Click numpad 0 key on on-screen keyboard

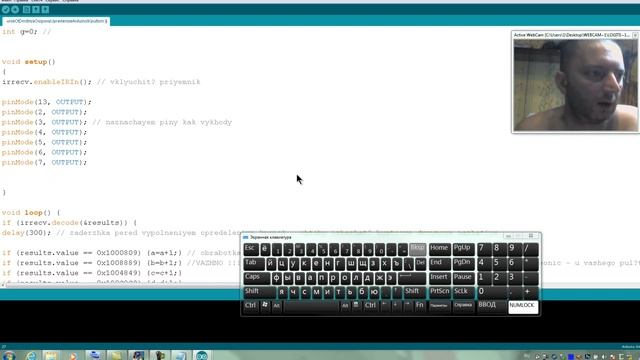click(491, 292)
